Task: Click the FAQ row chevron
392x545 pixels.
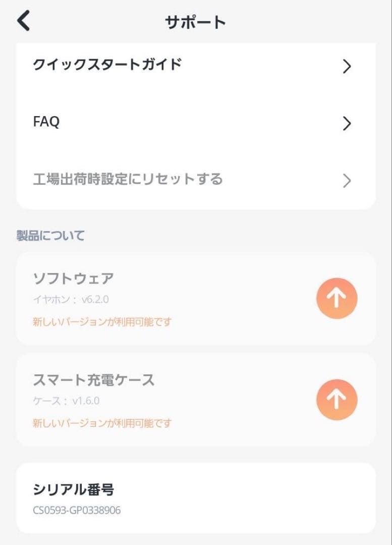Action: (347, 124)
